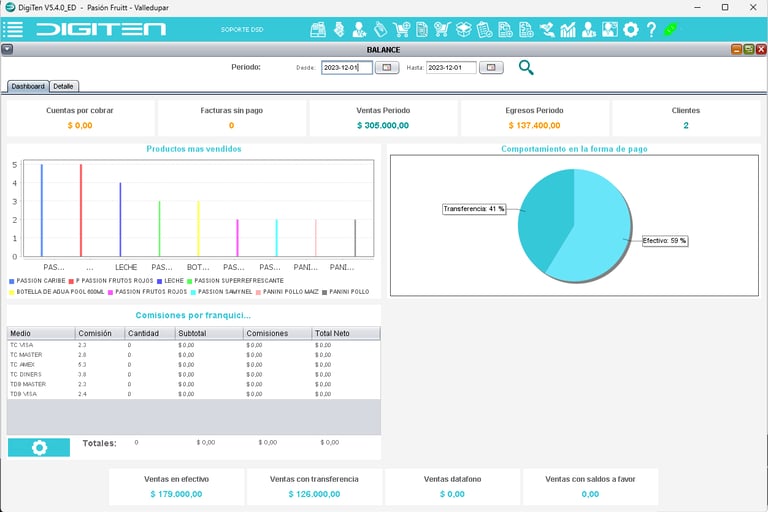The height and width of the screenshot is (512, 768).
Task: Open the person screen presentation icon
Action: tap(610, 29)
